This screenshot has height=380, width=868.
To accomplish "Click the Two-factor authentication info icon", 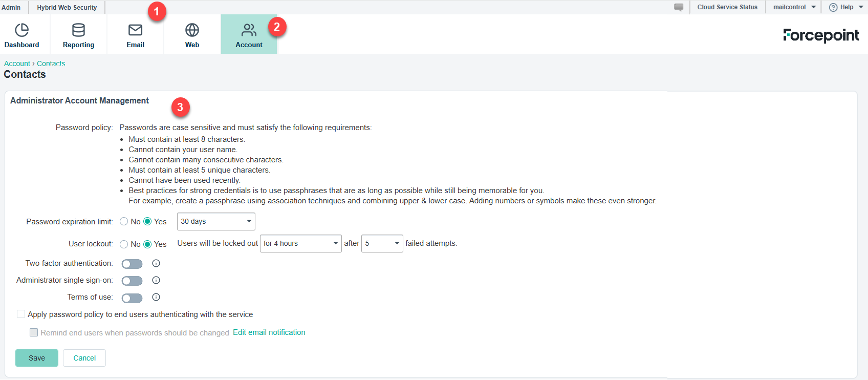I will pyautogui.click(x=156, y=263).
